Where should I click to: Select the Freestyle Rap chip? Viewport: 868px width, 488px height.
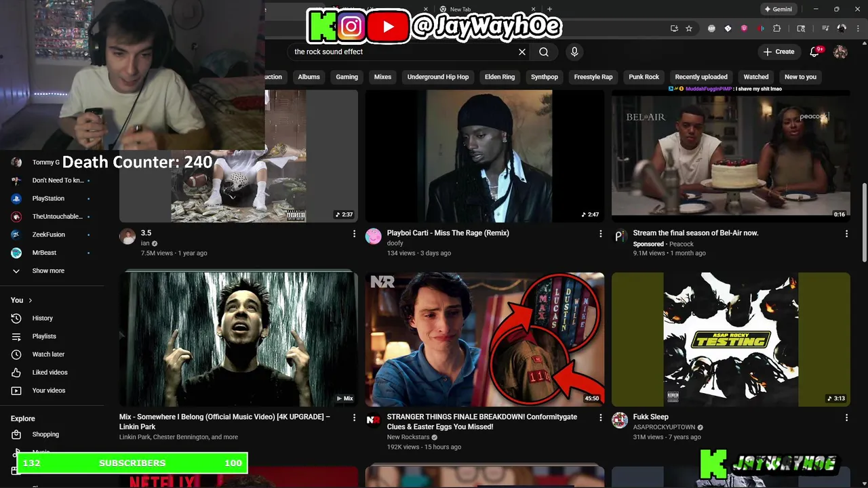click(x=593, y=77)
